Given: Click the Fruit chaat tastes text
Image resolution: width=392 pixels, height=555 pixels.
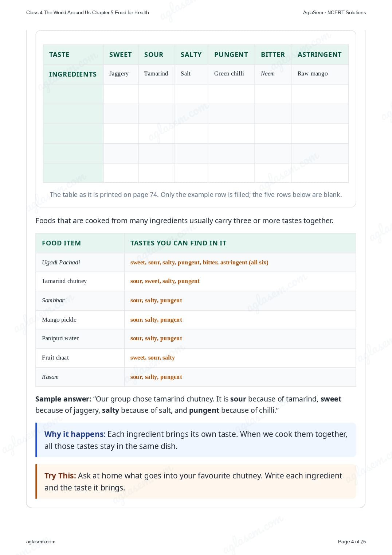Looking at the screenshot, I should click(x=153, y=358).
